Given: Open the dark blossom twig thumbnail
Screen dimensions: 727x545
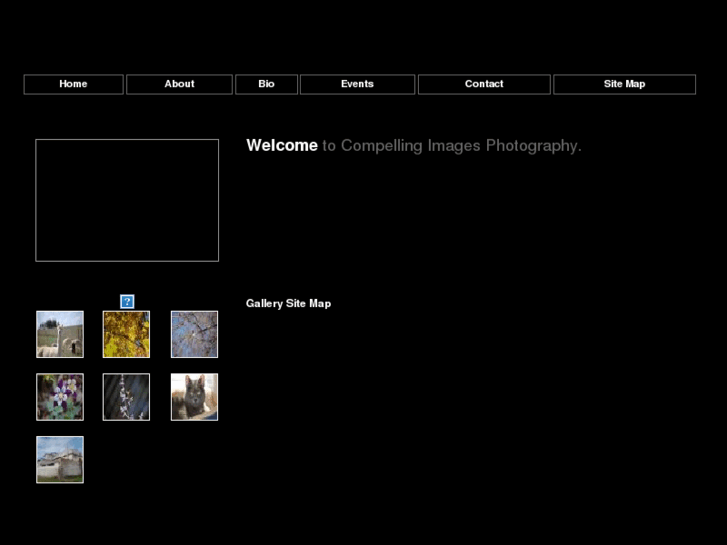Looking at the screenshot, I should click(126, 397).
